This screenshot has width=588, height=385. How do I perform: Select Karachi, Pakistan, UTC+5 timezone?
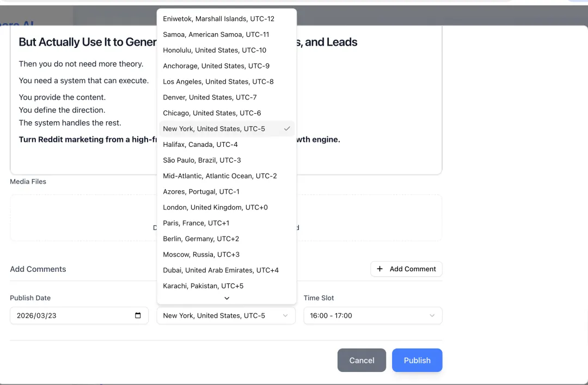click(226, 286)
